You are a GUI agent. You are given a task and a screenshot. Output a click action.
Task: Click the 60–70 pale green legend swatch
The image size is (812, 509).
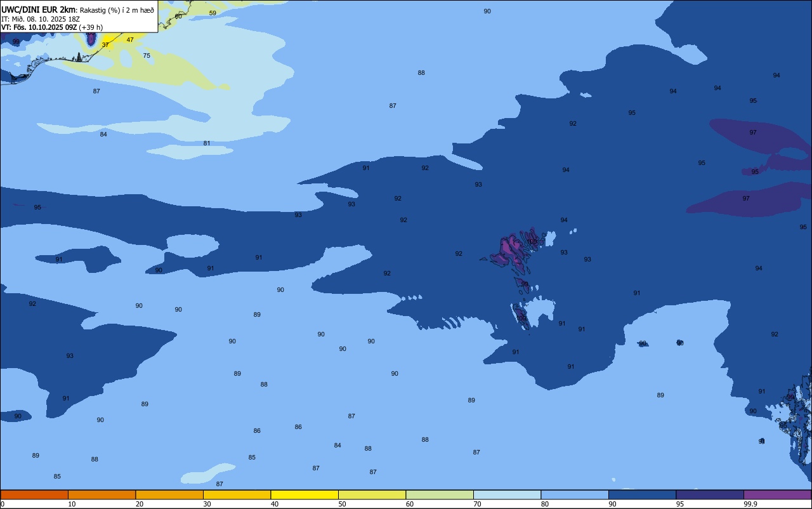coord(440,494)
